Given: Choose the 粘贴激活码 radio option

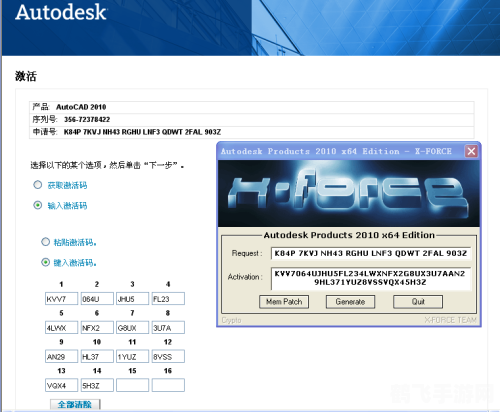Looking at the screenshot, I should click(46, 242).
